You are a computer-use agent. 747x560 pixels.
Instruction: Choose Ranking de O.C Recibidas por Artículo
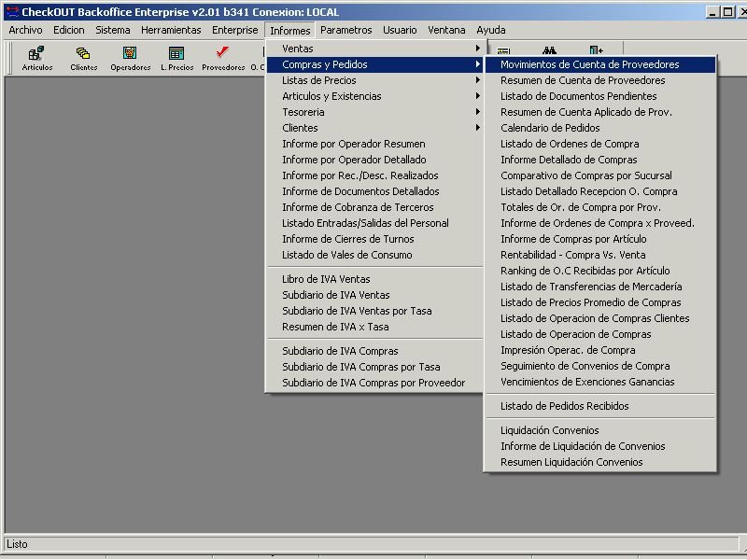coord(600,271)
